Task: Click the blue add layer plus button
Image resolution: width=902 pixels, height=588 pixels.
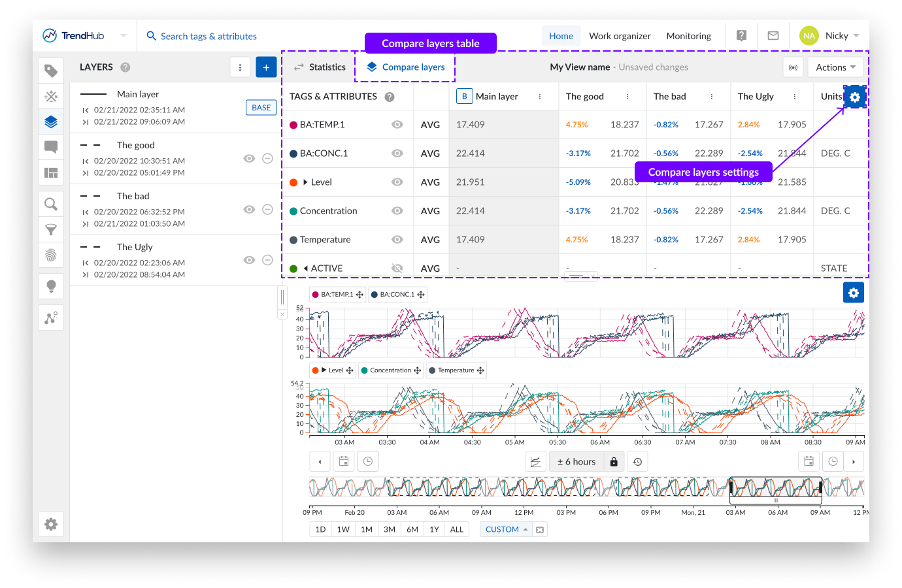Action: [x=266, y=67]
